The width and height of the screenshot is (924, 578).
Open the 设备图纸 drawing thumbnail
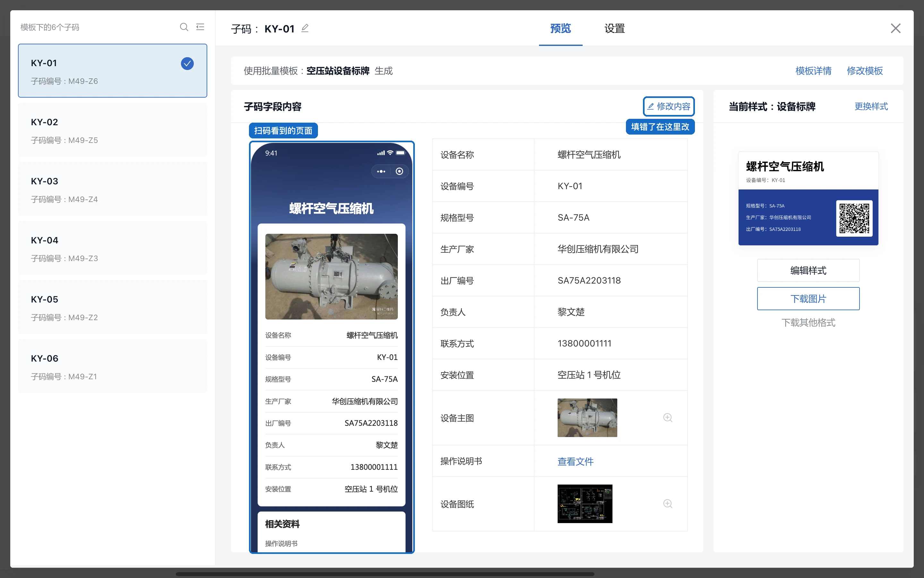(x=585, y=504)
